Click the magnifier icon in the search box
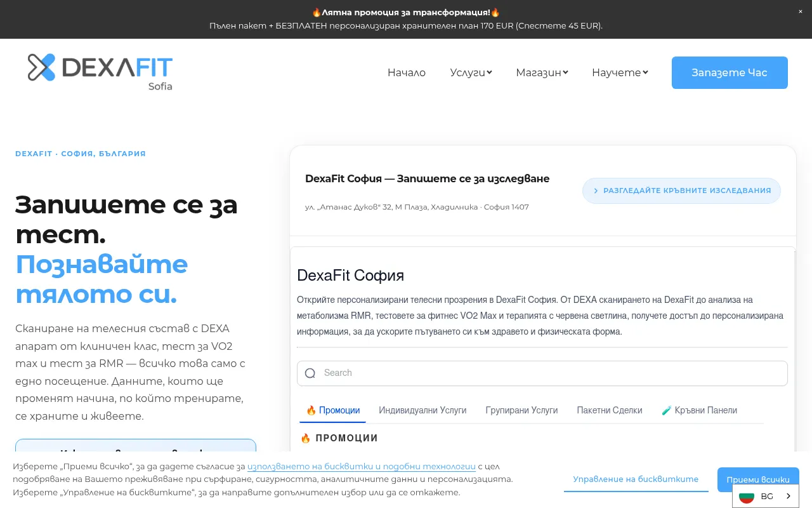Viewport: 812px width, 508px height. point(310,373)
